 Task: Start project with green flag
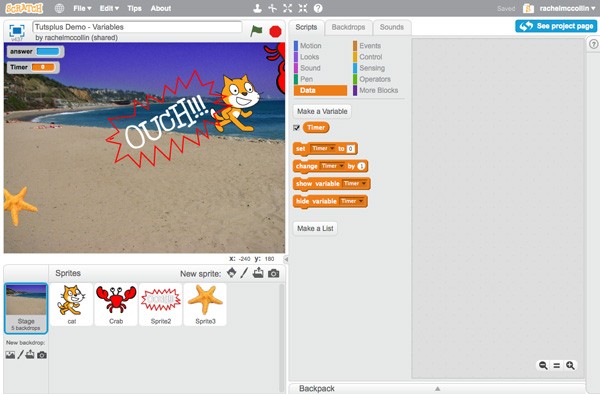pos(256,31)
